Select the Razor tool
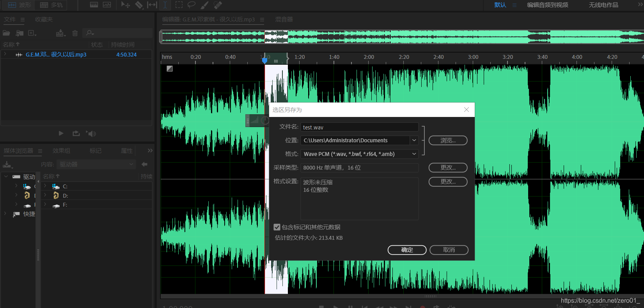This screenshot has height=308, width=644. point(139,5)
